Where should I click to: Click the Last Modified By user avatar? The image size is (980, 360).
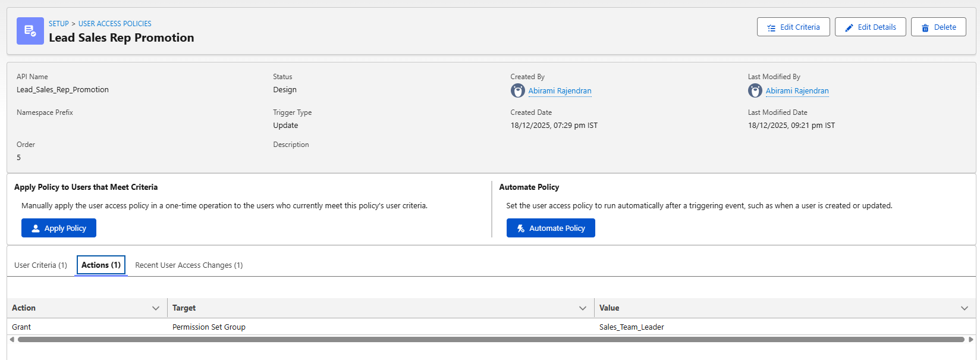[x=755, y=90]
